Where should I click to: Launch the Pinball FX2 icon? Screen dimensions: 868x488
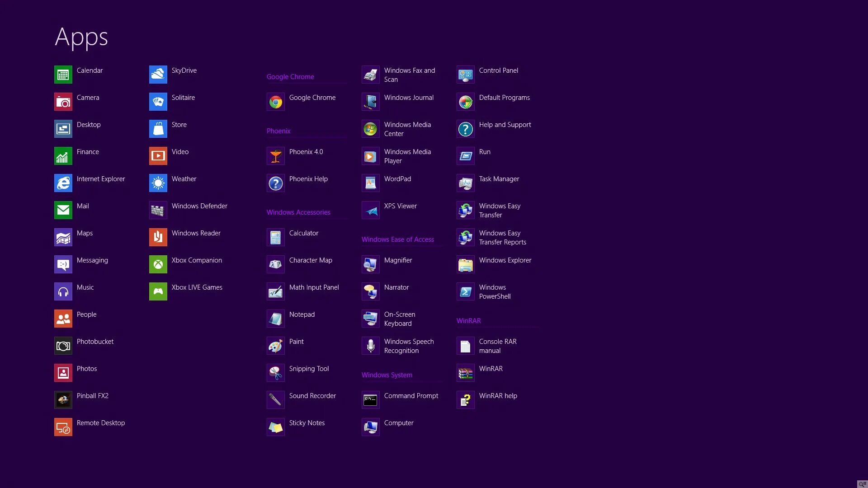point(63,400)
